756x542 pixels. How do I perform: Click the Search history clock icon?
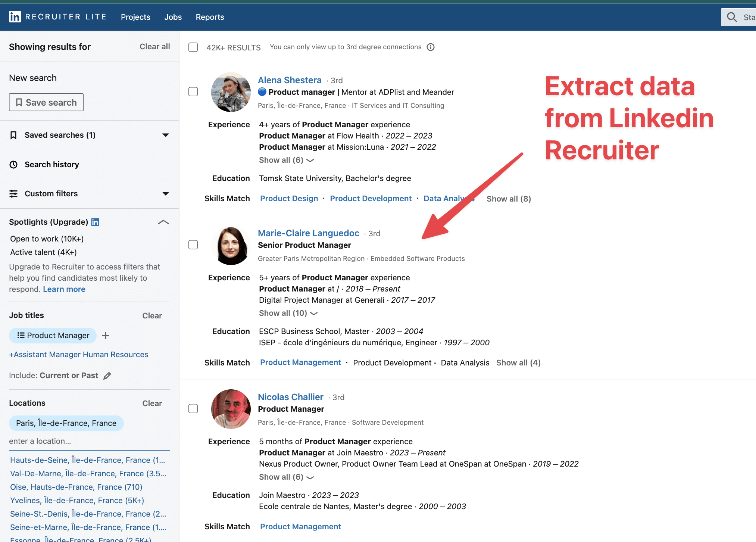(x=14, y=164)
